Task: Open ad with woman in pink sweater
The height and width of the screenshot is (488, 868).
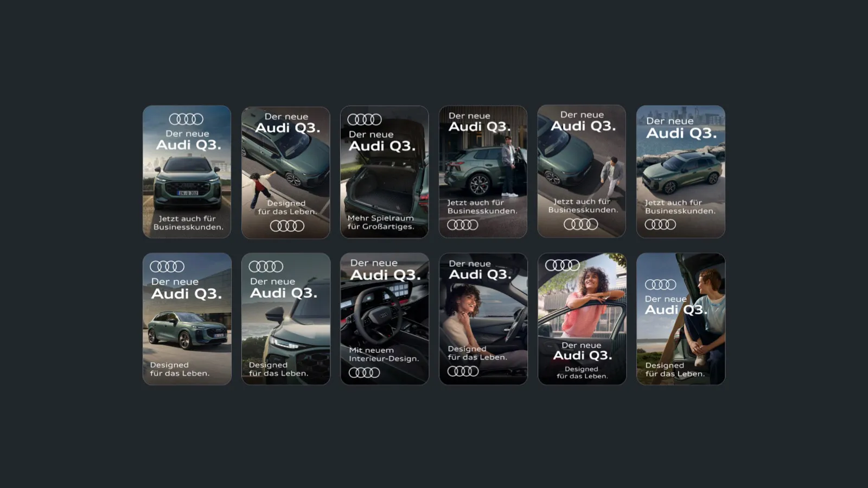Action: (582, 319)
